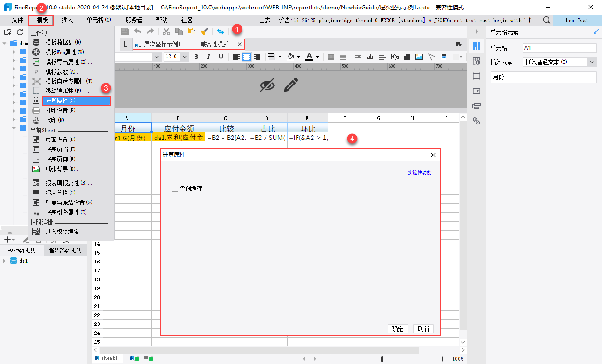Screen dimensions: 602x364
Task: Click the format painter brush icon
Action: (x=204, y=31)
